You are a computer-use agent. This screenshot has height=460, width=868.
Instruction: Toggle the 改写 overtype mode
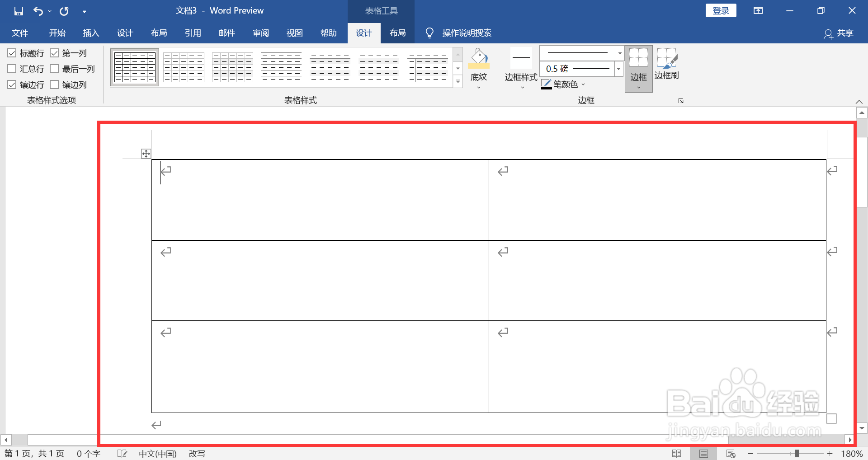coord(197,453)
